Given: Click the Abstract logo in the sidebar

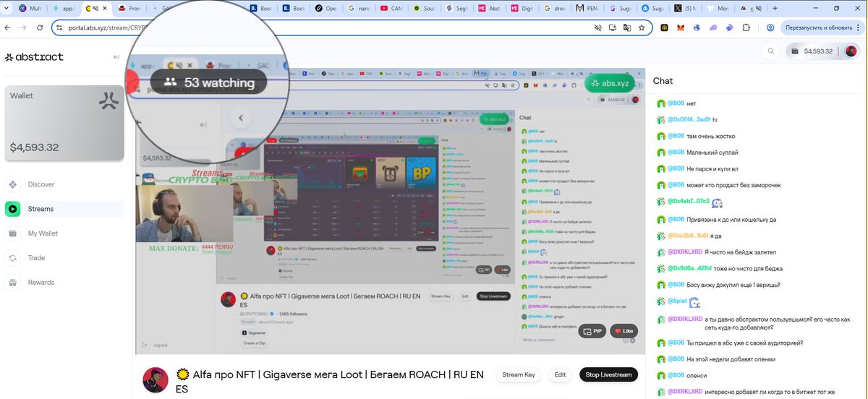Looking at the screenshot, I should [34, 56].
